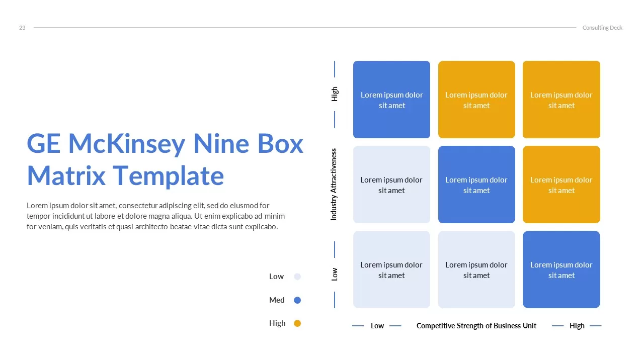This screenshot has height=362, width=644.
Task: Select the middle-right orange matrix box
Action: click(561, 185)
